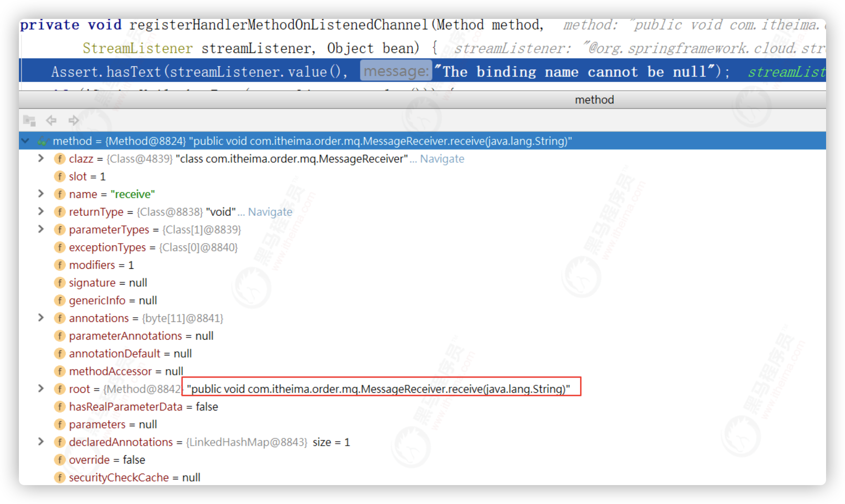Click the set-as-root icon in popup toolbar
Screen dimensions: 845x504
[x=29, y=121]
